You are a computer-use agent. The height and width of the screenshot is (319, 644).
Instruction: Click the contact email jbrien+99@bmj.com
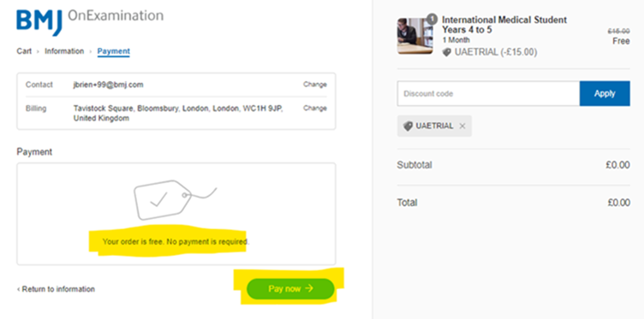pos(109,85)
